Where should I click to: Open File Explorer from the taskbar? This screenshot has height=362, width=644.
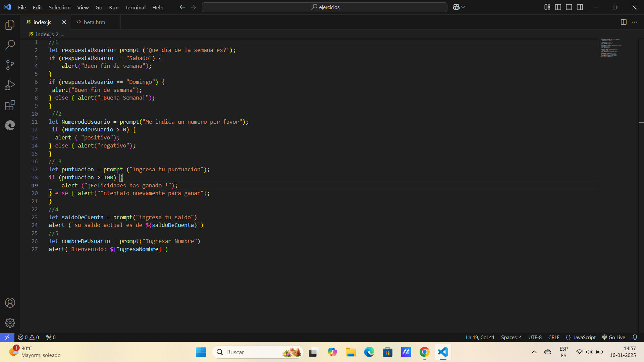(351, 352)
